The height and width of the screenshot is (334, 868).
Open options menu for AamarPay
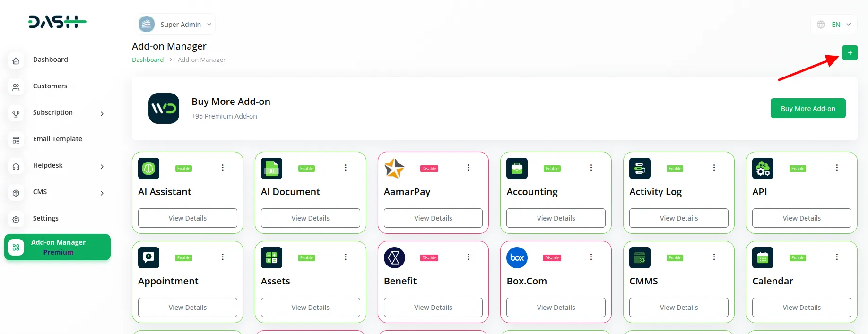(469, 168)
